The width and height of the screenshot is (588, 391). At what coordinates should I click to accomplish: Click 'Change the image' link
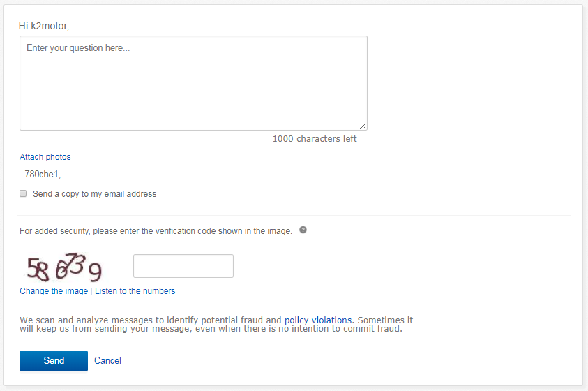pos(54,291)
